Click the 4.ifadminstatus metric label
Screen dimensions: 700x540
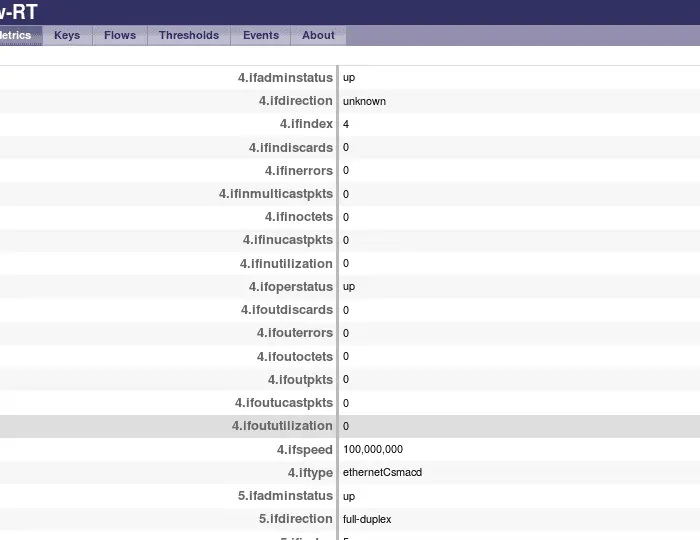[x=285, y=78]
